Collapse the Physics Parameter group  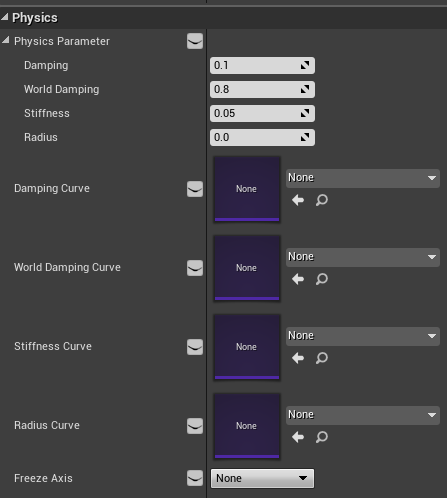(5, 41)
